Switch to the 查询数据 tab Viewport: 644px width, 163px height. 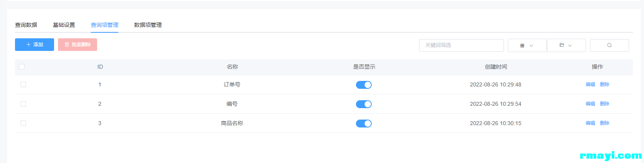pos(26,25)
